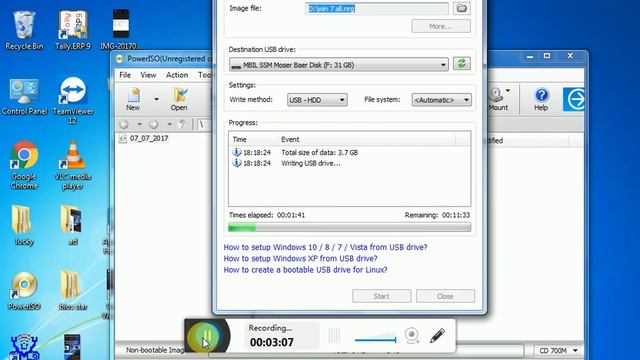Click the Open toolbar icon in PowerISO
The image size is (640, 360).
179,100
